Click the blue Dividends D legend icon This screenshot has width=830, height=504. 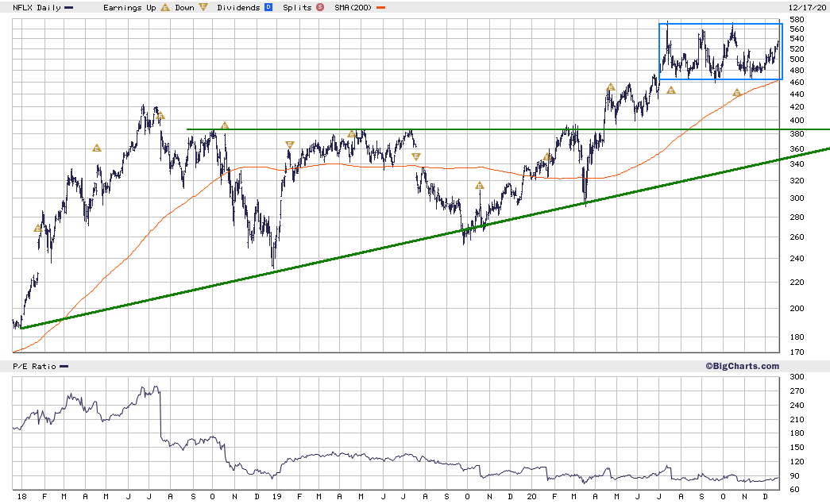tap(268, 7)
